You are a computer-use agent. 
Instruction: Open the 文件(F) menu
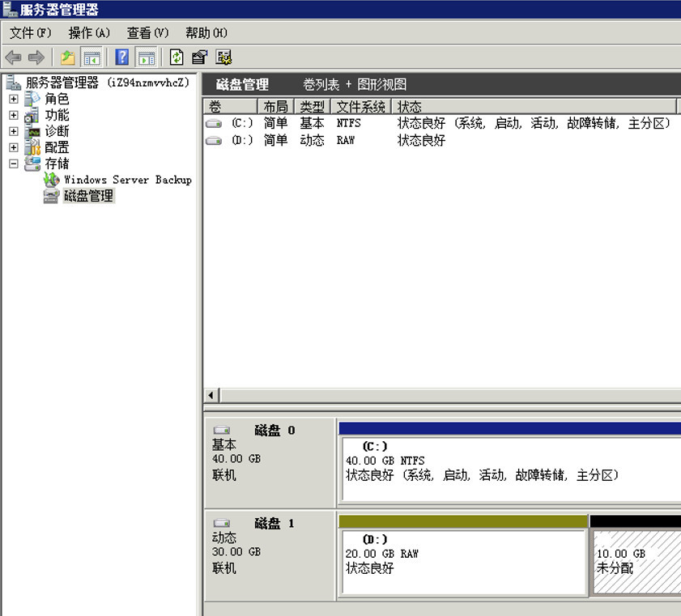[30, 32]
